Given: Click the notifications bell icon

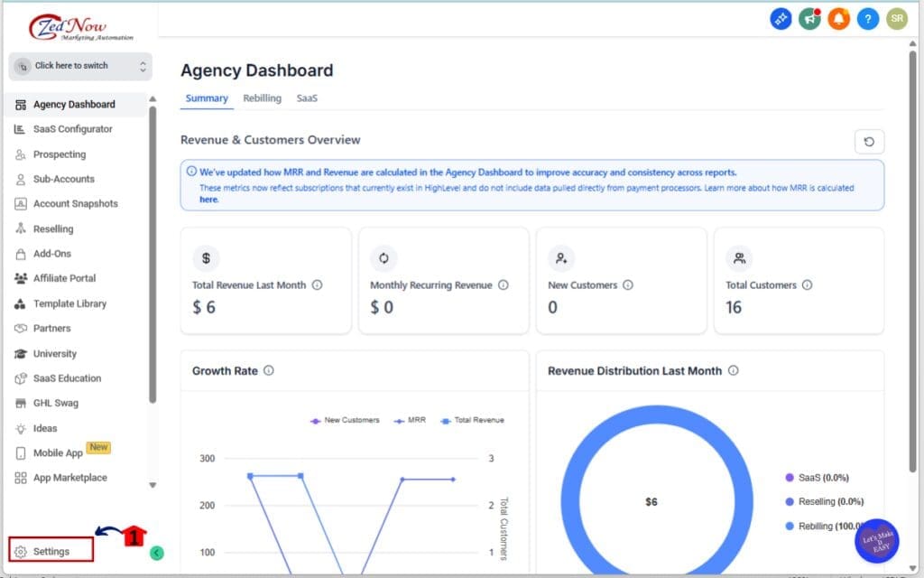Looking at the screenshot, I should (838, 18).
